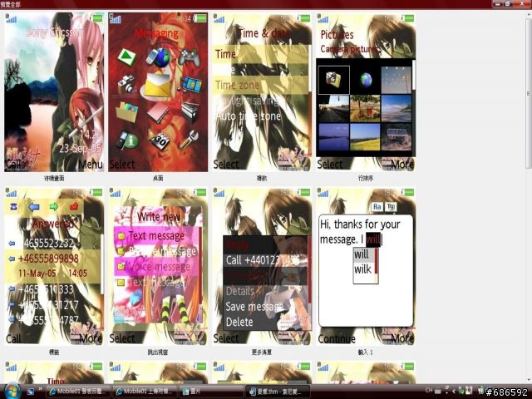
Task: Click 'Auto time zone' row
Action: 260,116
